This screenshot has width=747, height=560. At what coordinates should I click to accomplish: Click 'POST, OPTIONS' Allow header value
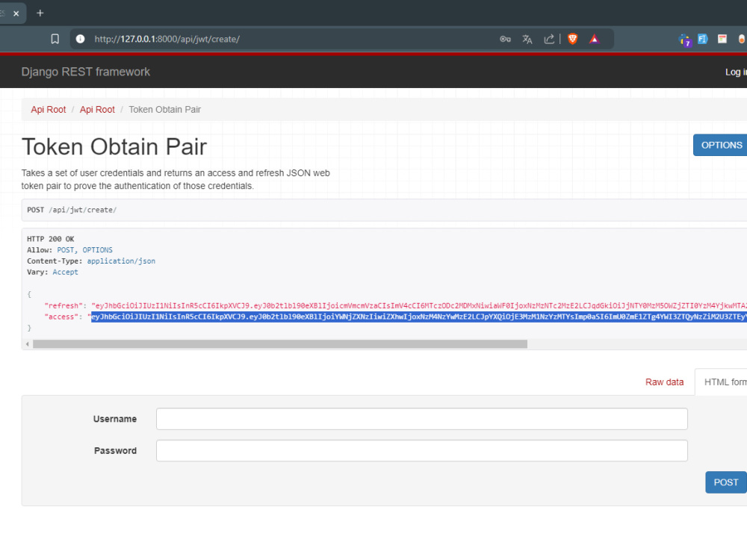tap(85, 250)
